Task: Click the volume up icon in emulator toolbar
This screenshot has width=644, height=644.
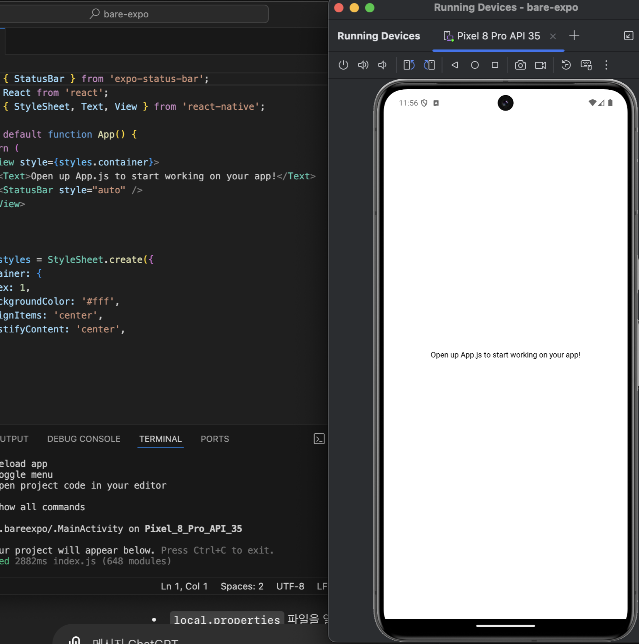Action: 363,65
